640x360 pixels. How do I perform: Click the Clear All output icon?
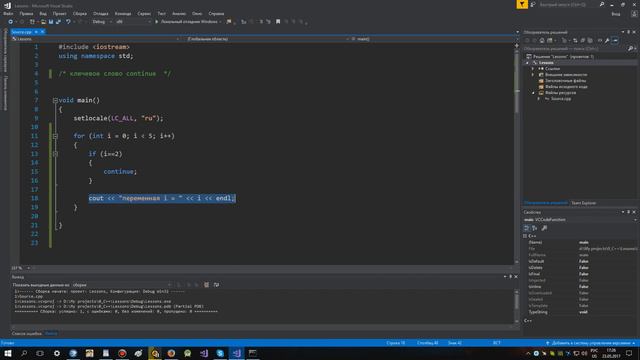pyautogui.click(x=207, y=285)
